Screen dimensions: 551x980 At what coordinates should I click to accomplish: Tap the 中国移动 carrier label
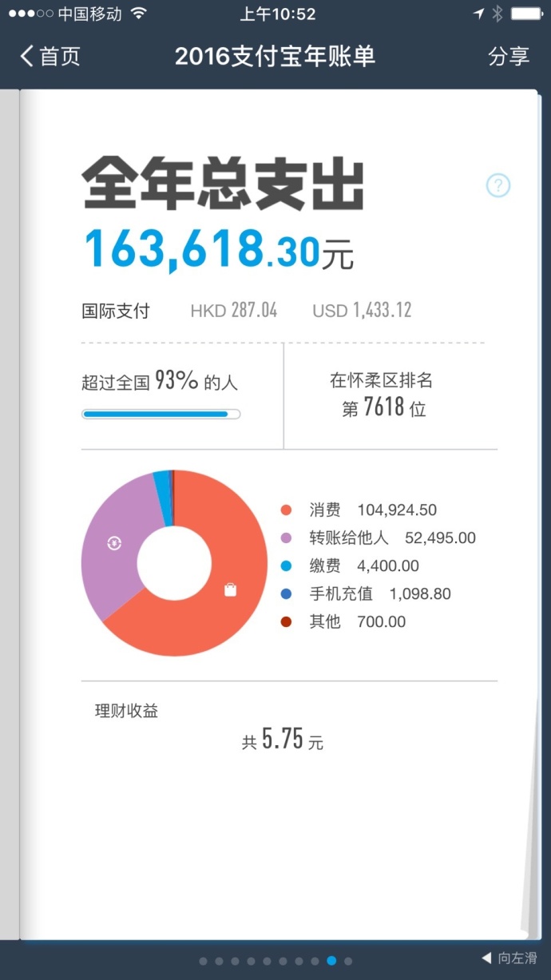89,14
